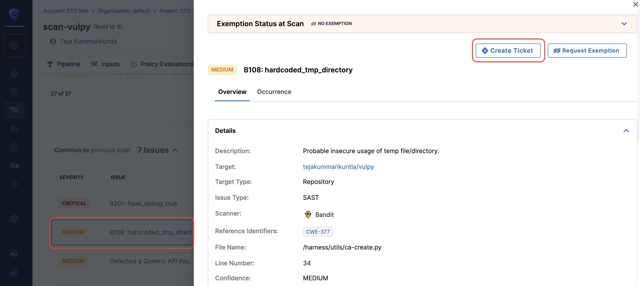Click the settings gear in sidebar
This screenshot has width=644, height=286.
click(14, 218)
